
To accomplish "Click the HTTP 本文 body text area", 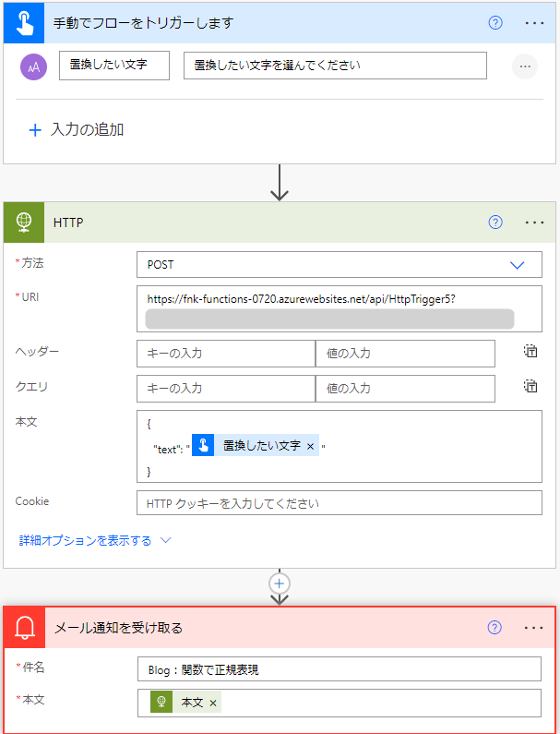I will click(x=340, y=446).
